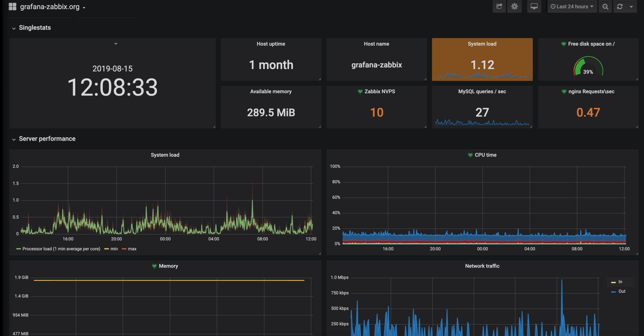Click the zoom out magnifier icon
Viewport: 644px width, 336px height.
[x=605, y=7]
